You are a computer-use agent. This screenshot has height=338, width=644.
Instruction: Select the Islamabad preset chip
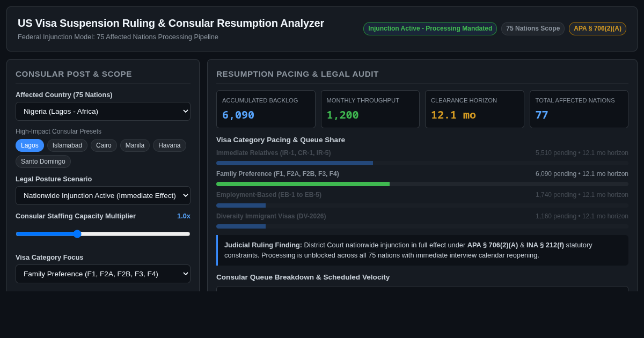pyautogui.click(x=67, y=145)
